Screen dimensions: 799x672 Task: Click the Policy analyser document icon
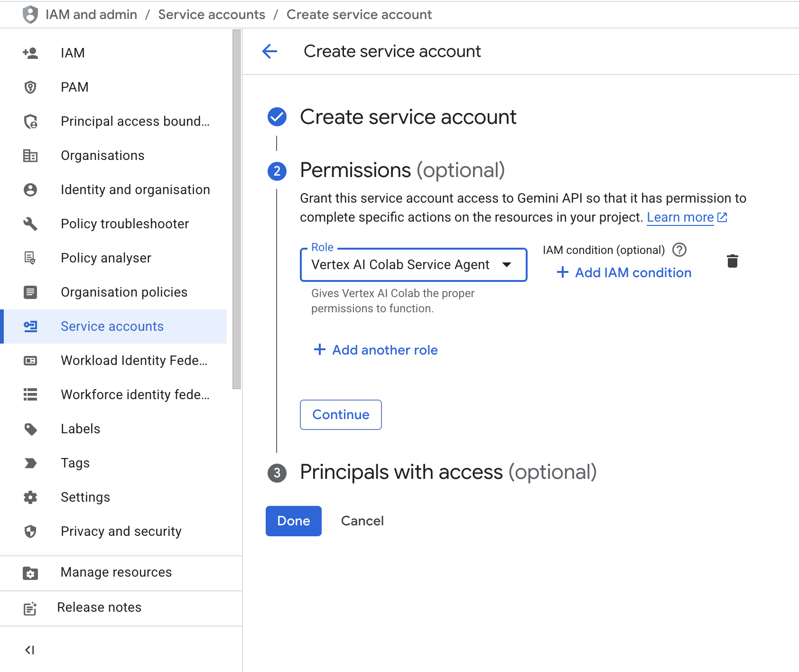pos(30,258)
